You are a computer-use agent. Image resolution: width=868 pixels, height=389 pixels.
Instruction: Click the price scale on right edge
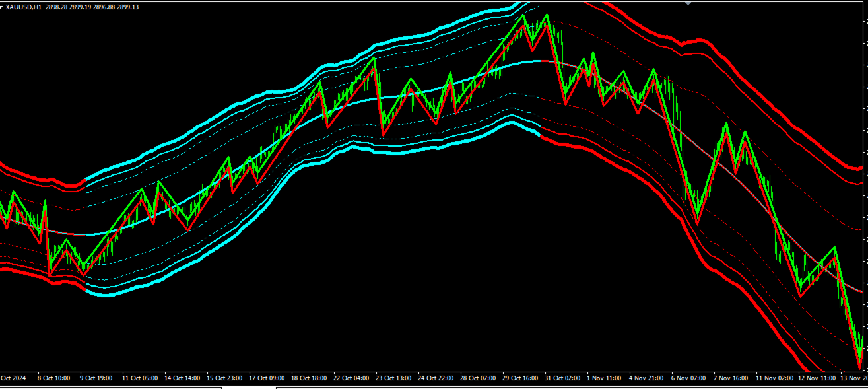tap(865, 185)
